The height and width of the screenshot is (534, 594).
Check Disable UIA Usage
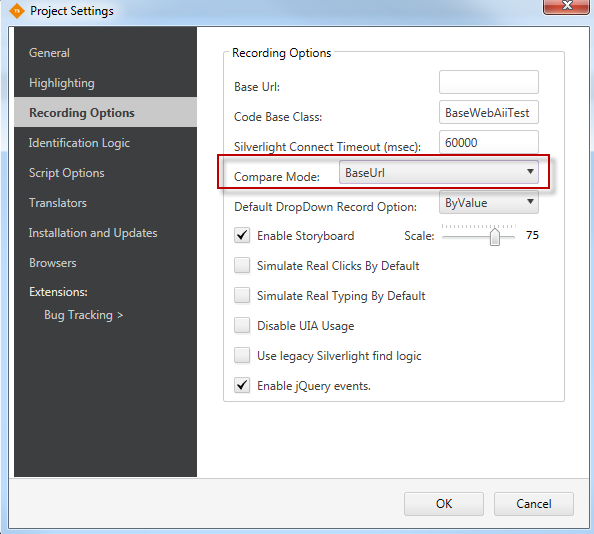click(x=242, y=325)
